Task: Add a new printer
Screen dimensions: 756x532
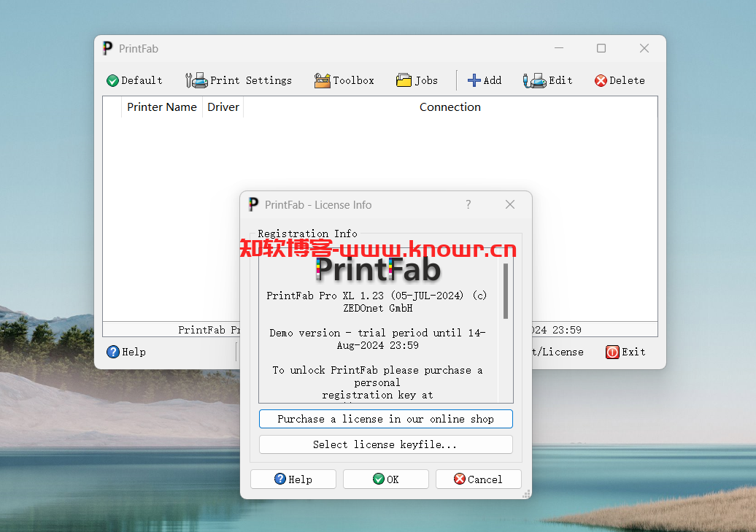Action: [x=485, y=80]
